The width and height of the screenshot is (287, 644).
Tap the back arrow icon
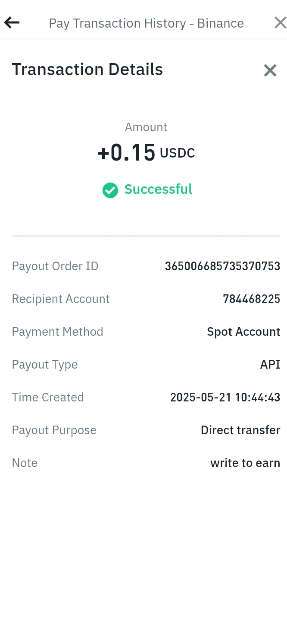(x=12, y=22)
